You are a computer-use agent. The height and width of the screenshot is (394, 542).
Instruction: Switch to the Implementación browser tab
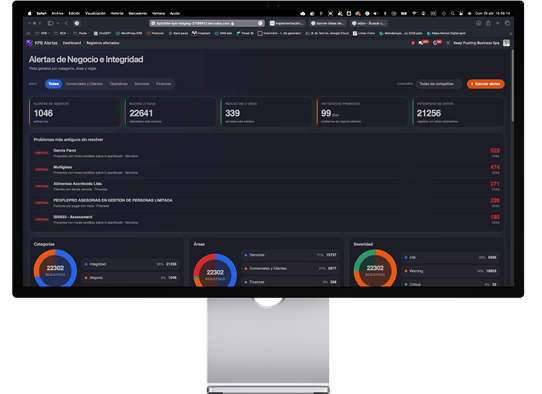pos(287,23)
